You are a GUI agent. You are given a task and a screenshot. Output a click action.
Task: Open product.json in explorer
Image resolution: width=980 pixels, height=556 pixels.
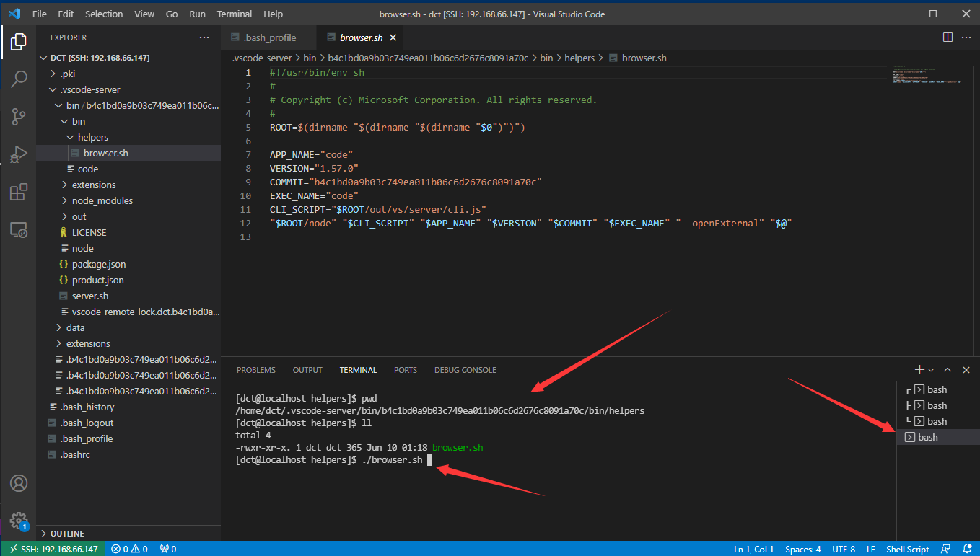[128, 280]
